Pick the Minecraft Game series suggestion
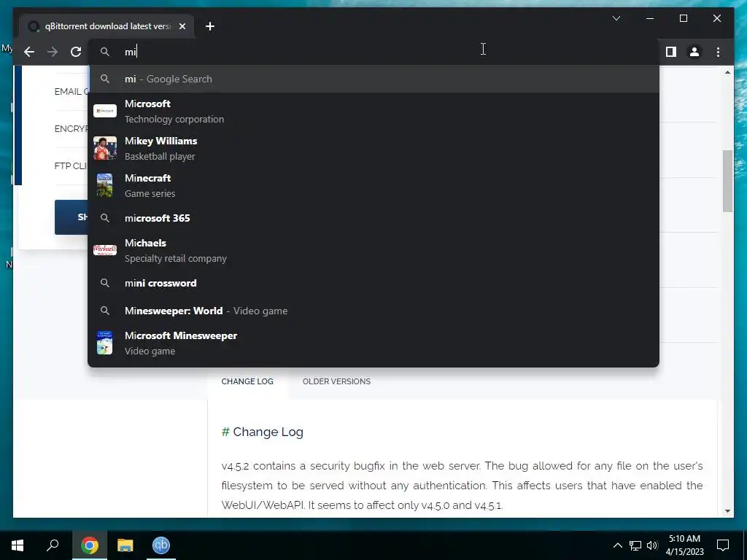Screen dimensions: 747x560 [373, 185]
